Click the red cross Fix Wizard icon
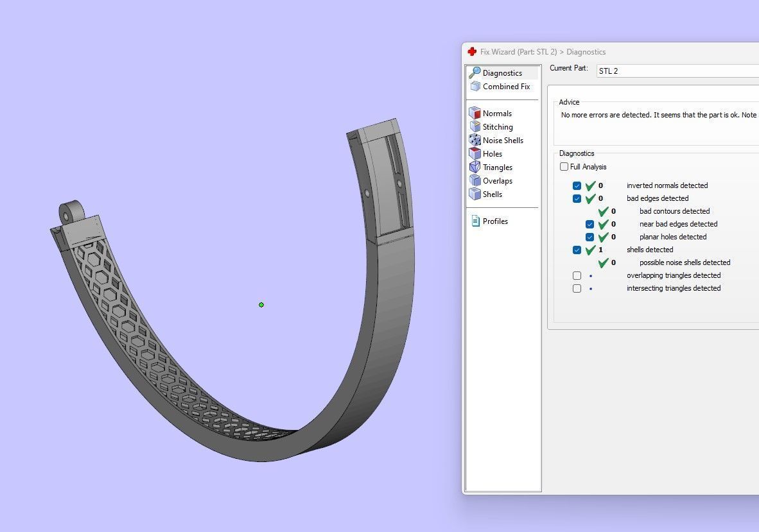The width and height of the screenshot is (759, 532). click(472, 51)
